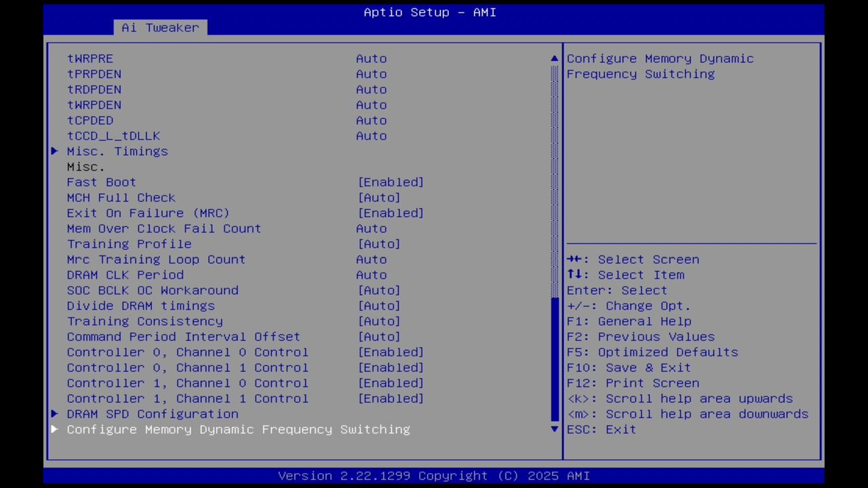Select the Fast Boot setting

click(x=101, y=182)
